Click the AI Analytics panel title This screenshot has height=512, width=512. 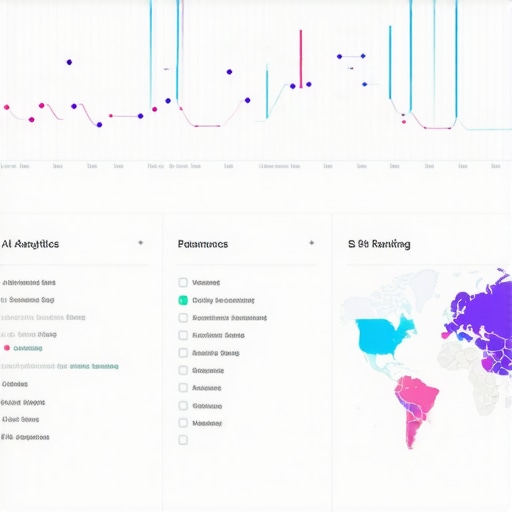[x=30, y=244]
